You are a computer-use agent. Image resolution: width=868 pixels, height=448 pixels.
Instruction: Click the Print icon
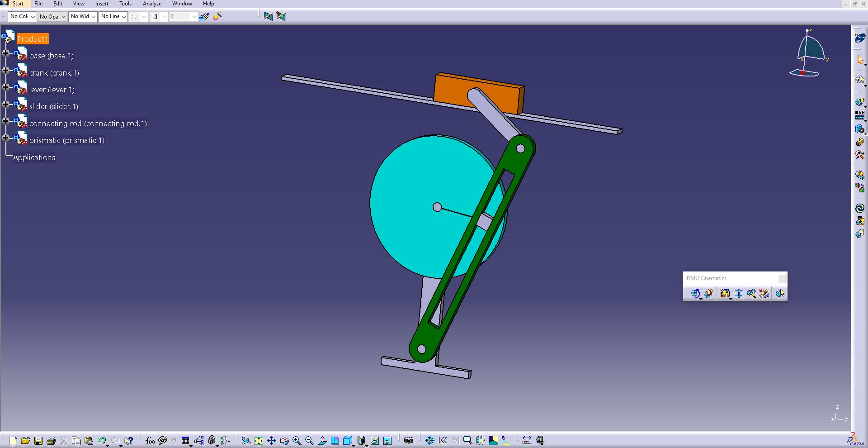(51, 440)
